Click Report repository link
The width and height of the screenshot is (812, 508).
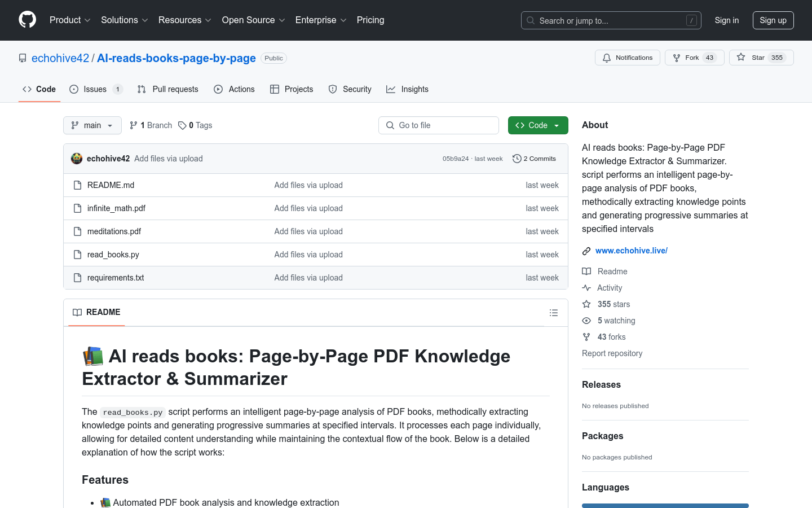tap(612, 353)
